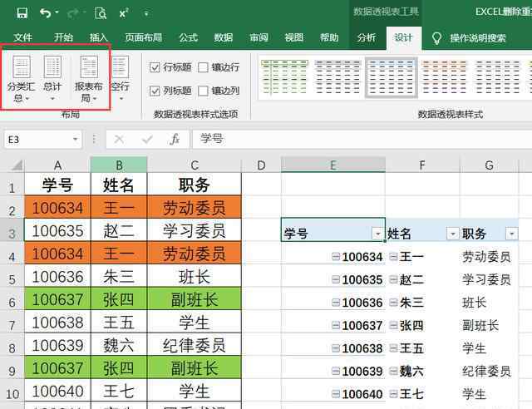Click the superscript x² icon
This screenshot has height=409, width=532.
tap(124, 13)
